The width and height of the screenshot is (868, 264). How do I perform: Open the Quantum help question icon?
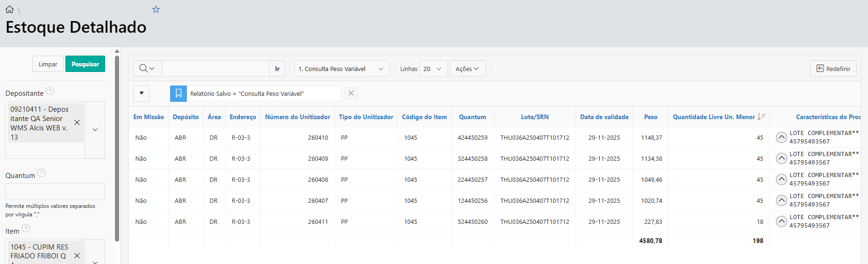pos(42,173)
